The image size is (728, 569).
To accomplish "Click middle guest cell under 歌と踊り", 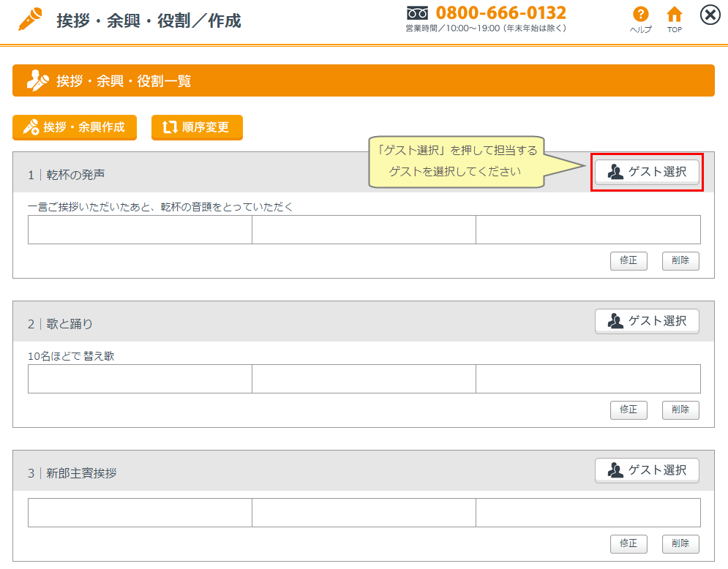I will [364, 379].
